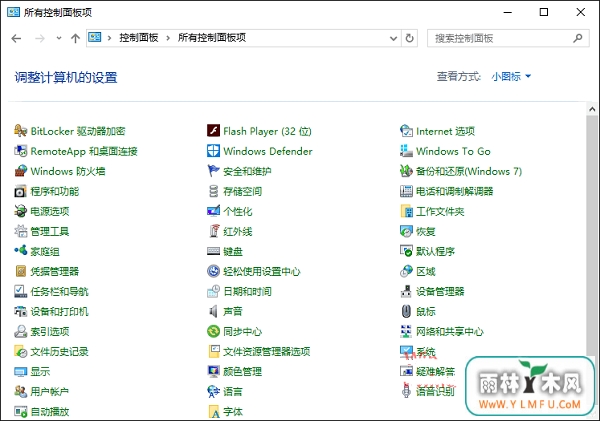This screenshot has width=600, height=421.
Task: Open the 区域 globe icon
Action: (406, 271)
